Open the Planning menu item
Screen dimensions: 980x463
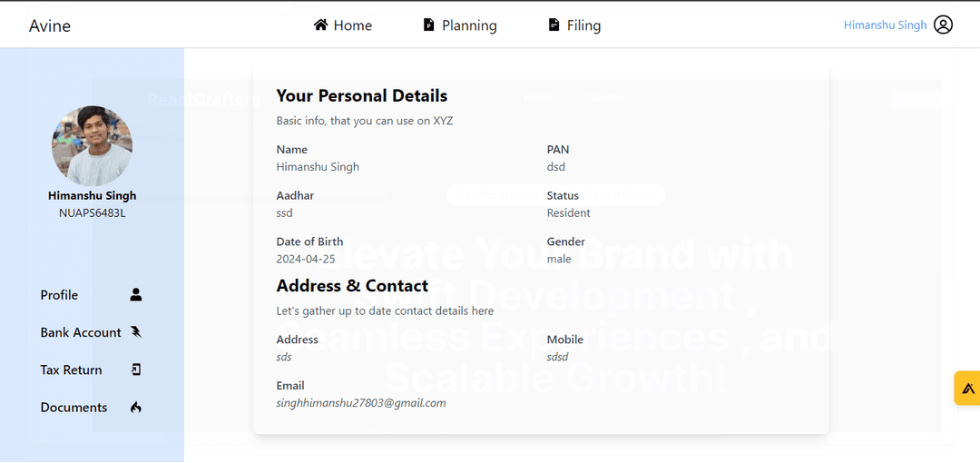click(x=460, y=25)
